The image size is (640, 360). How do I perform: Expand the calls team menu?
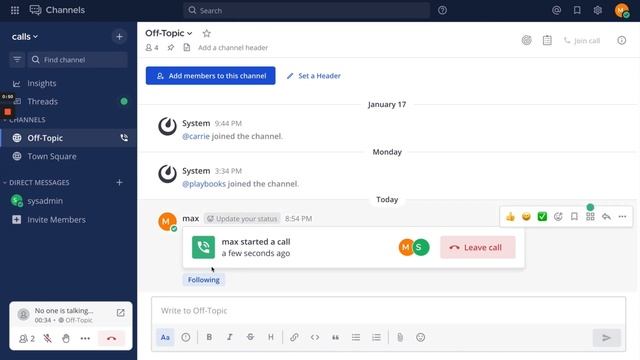tap(25, 37)
